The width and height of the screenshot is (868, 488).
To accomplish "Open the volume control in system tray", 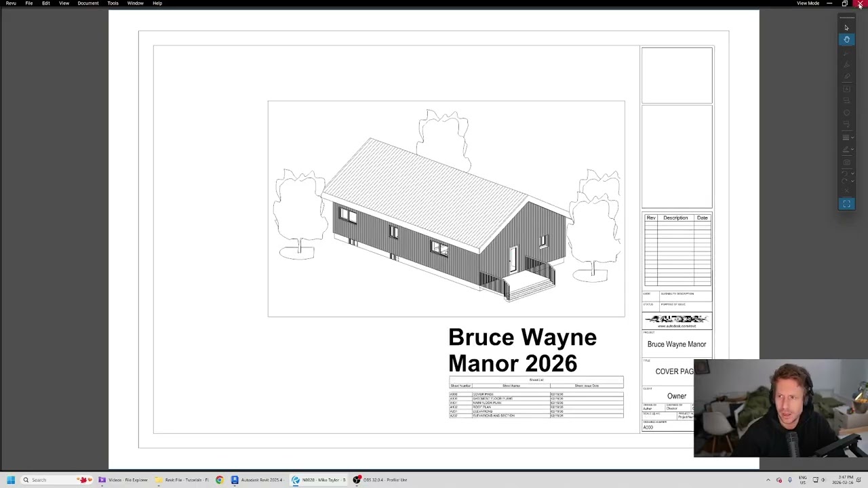I will point(824,480).
